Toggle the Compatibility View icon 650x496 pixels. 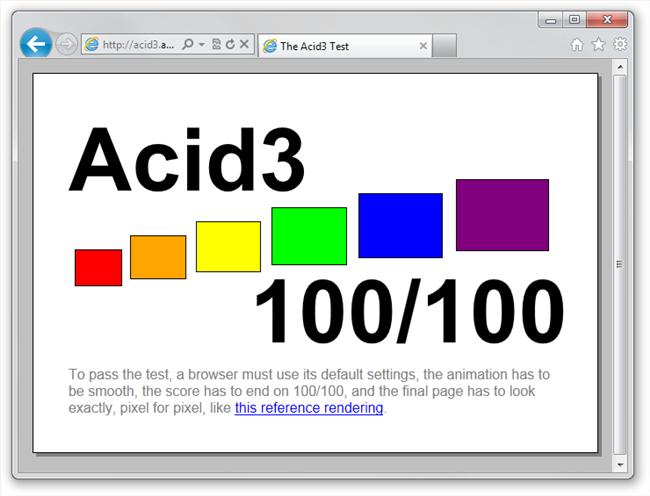click(x=216, y=44)
